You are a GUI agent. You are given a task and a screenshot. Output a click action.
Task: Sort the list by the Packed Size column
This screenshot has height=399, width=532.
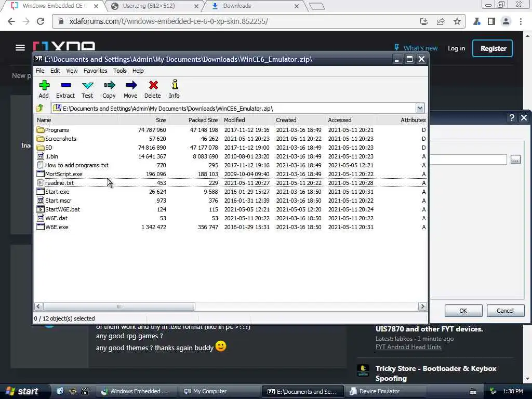point(195,120)
